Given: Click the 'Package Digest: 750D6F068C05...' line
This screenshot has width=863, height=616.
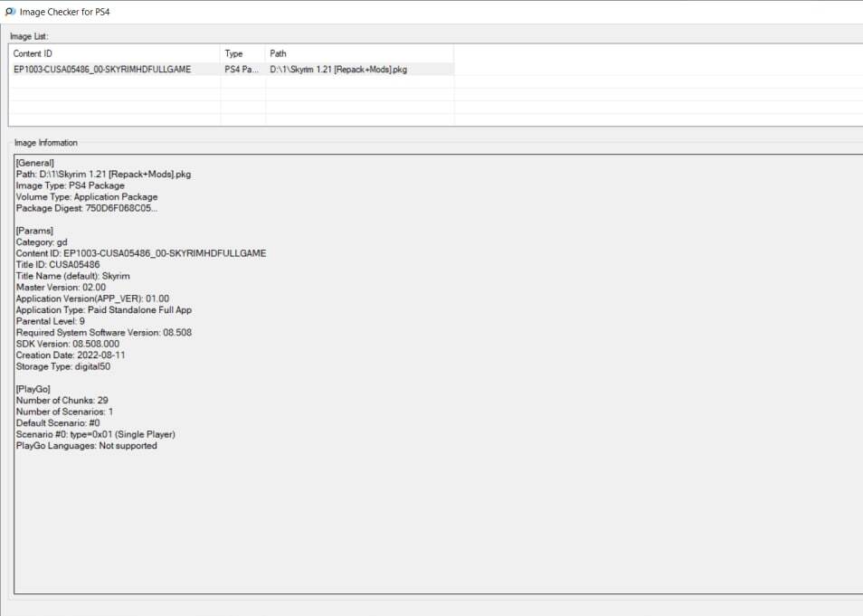Looking at the screenshot, I should 87,208.
